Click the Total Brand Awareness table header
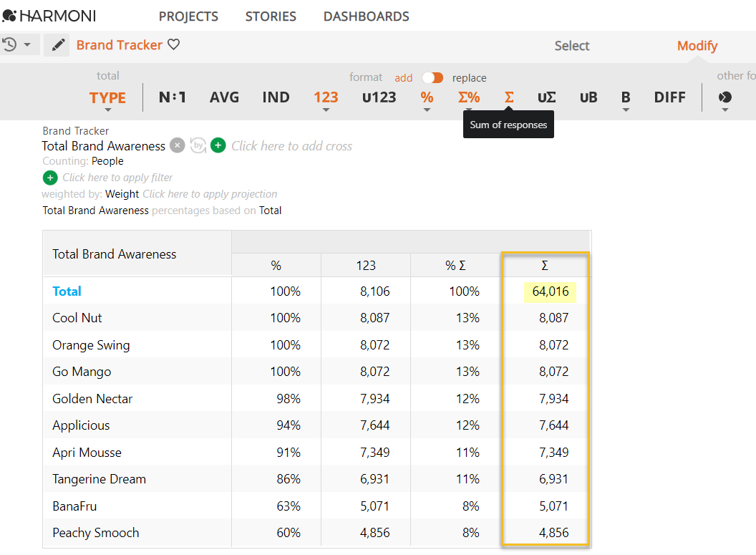The image size is (756, 555). [x=115, y=254]
